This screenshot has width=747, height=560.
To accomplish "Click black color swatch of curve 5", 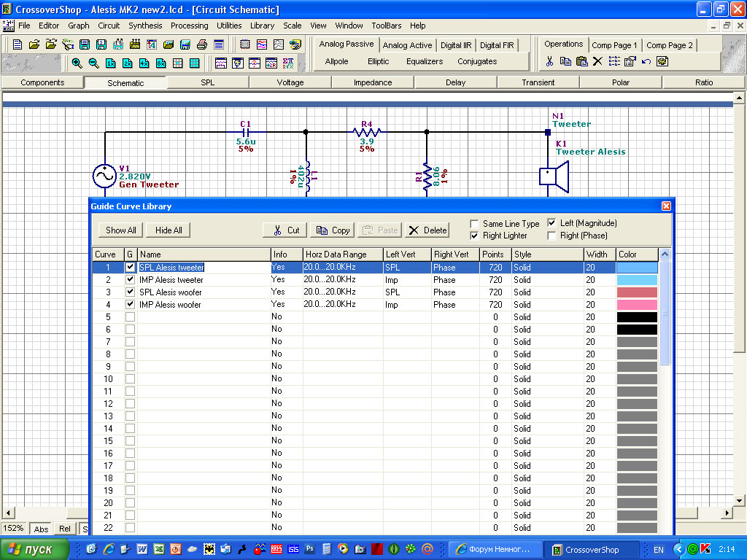I will coord(637,316).
